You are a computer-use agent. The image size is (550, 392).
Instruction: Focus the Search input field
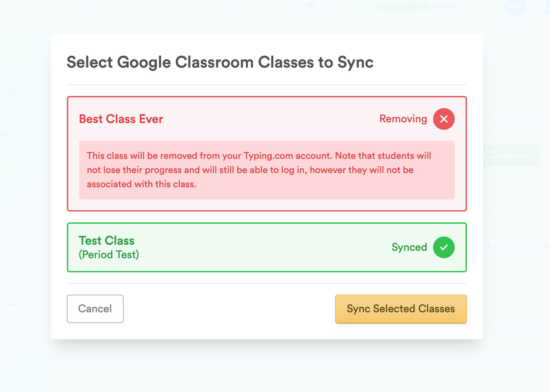pyautogui.click(x=135, y=6)
